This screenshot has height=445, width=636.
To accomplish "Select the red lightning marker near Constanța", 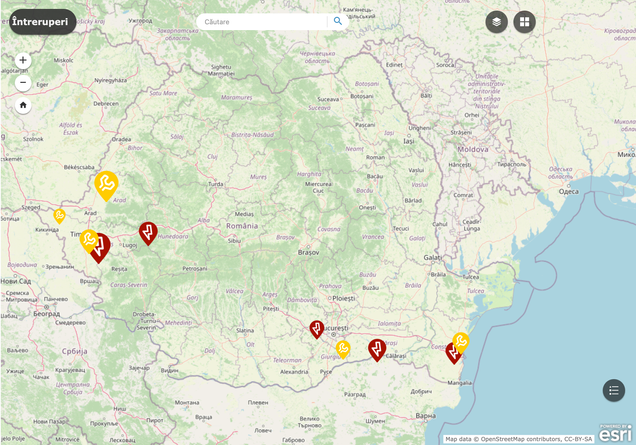I will point(453,352).
